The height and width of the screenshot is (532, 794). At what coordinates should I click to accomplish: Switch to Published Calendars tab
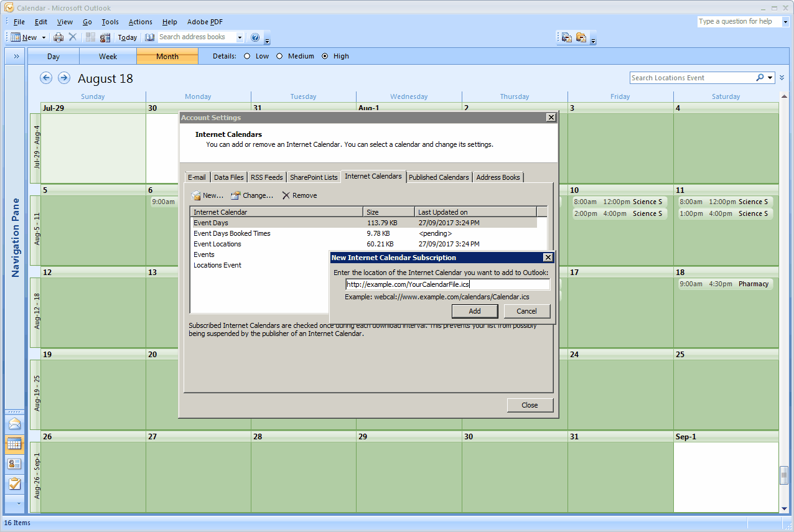coord(439,177)
